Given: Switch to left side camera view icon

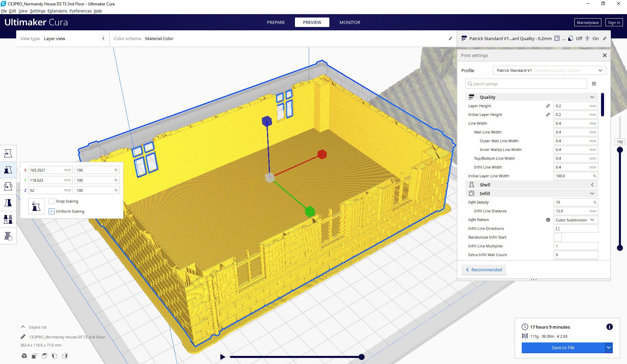Looking at the screenshot, I should coord(55,356).
